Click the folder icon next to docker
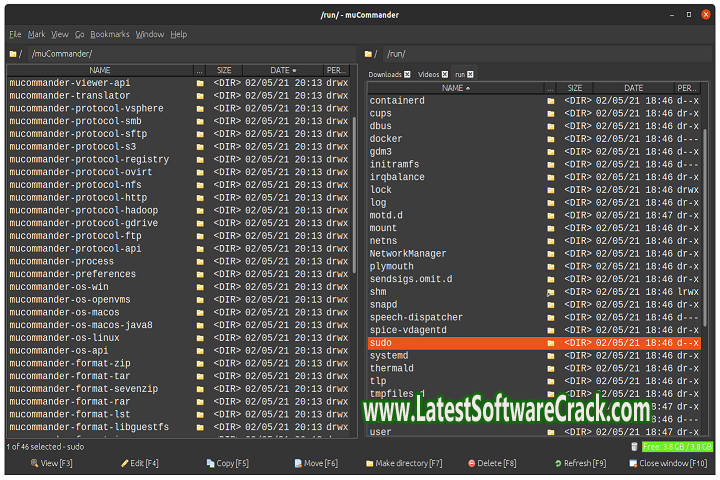 [550, 139]
